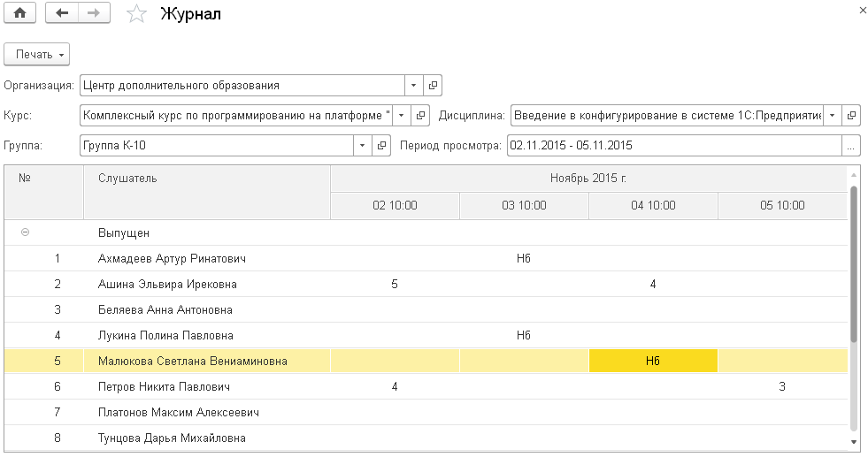Select row Петров Никита Павлович
The image size is (868, 457).
164,386
